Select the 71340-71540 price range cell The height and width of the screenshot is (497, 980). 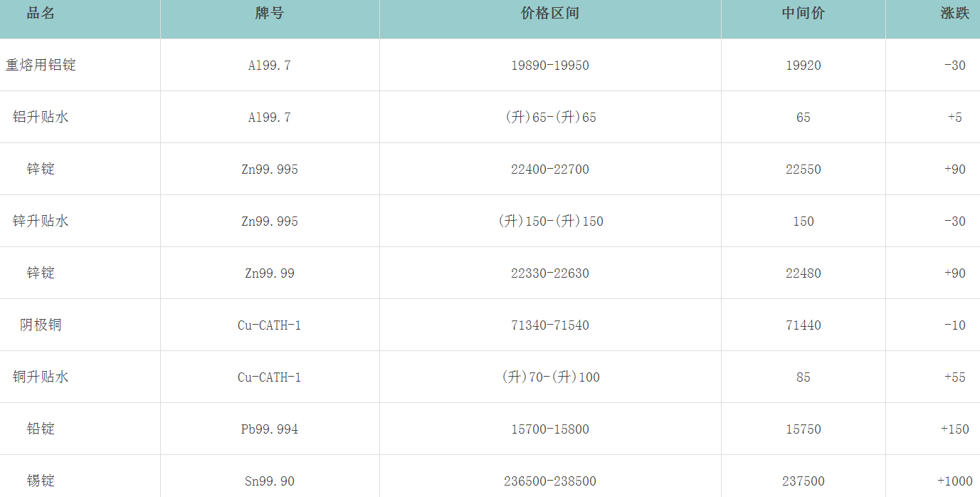549,325
